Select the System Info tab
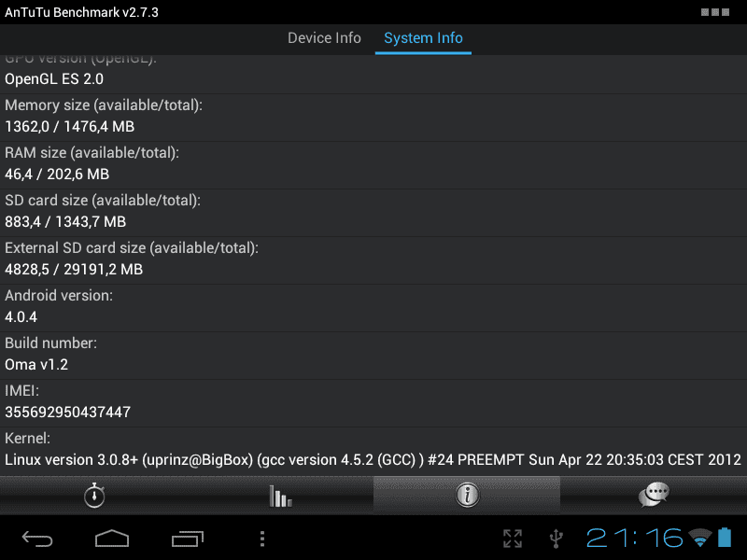The width and height of the screenshot is (747, 560). 423,38
